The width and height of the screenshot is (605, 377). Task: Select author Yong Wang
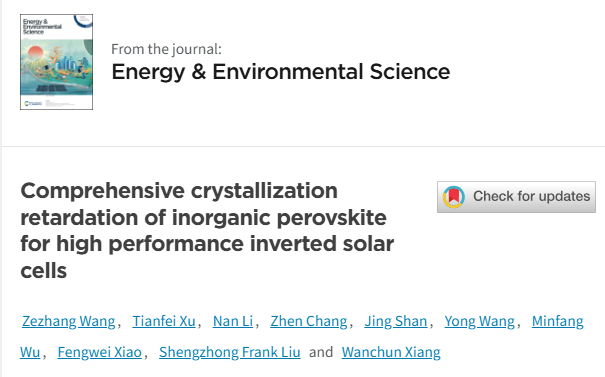click(479, 321)
